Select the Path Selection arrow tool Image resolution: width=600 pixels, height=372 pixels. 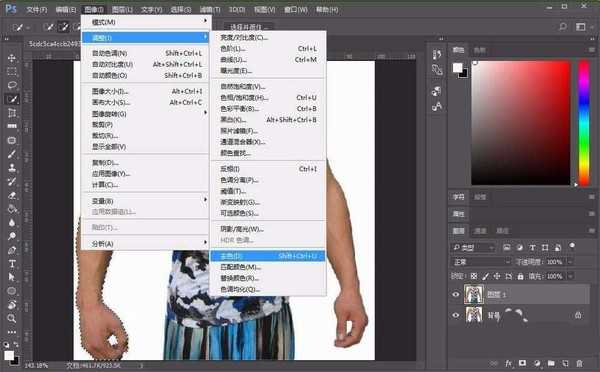point(12,277)
